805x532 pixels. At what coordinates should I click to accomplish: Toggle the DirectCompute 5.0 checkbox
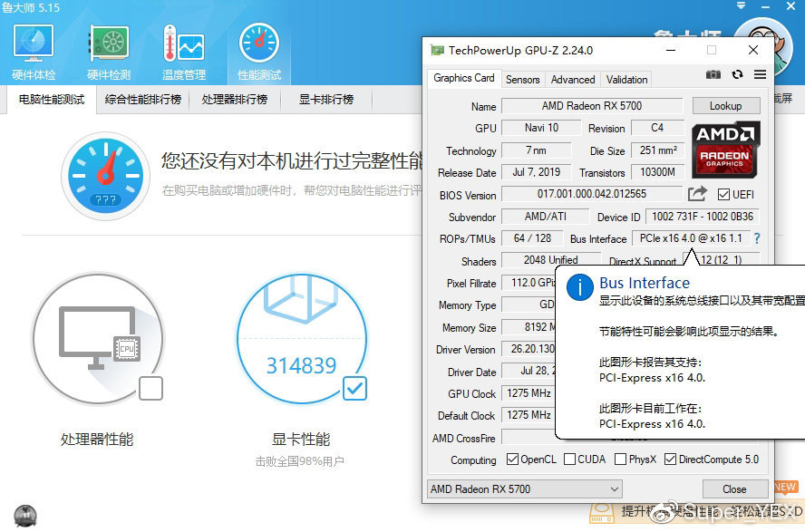(x=670, y=459)
